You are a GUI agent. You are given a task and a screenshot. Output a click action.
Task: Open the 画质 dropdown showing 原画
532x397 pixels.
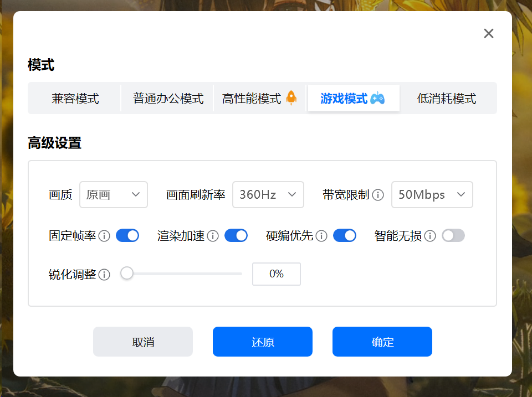pos(113,194)
